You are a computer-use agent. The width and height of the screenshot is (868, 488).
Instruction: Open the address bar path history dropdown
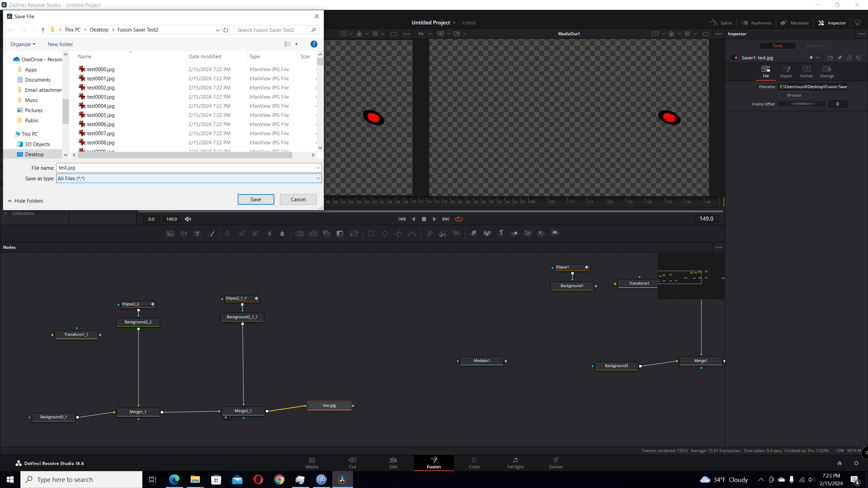(x=217, y=30)
